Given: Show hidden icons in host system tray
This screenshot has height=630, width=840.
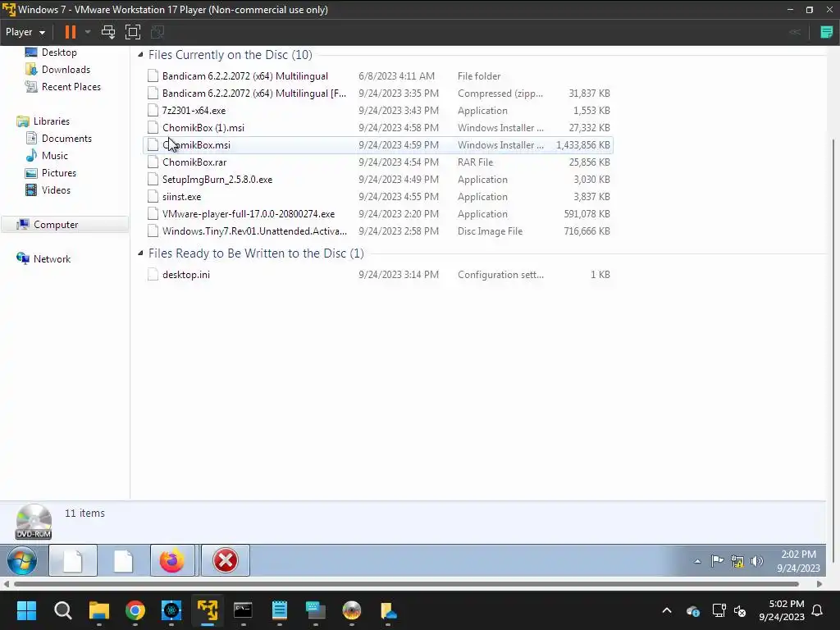Looking at the screenshot, I should [667, 610].
